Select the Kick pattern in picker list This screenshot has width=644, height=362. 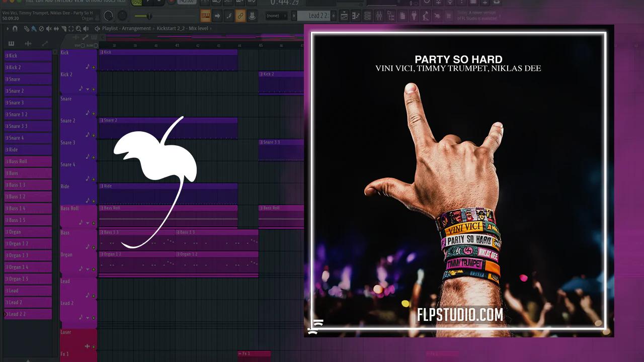click(28, 56)
